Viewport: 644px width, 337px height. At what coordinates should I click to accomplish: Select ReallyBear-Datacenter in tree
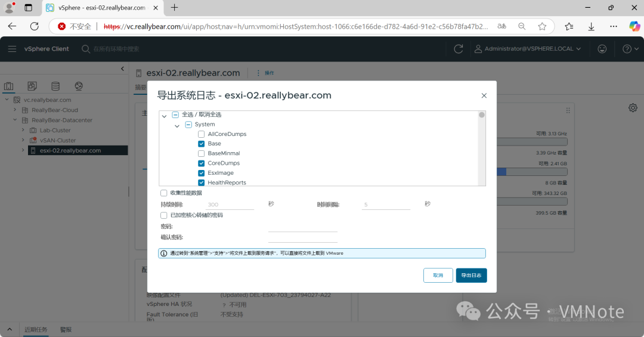click(x=61, y=120)
